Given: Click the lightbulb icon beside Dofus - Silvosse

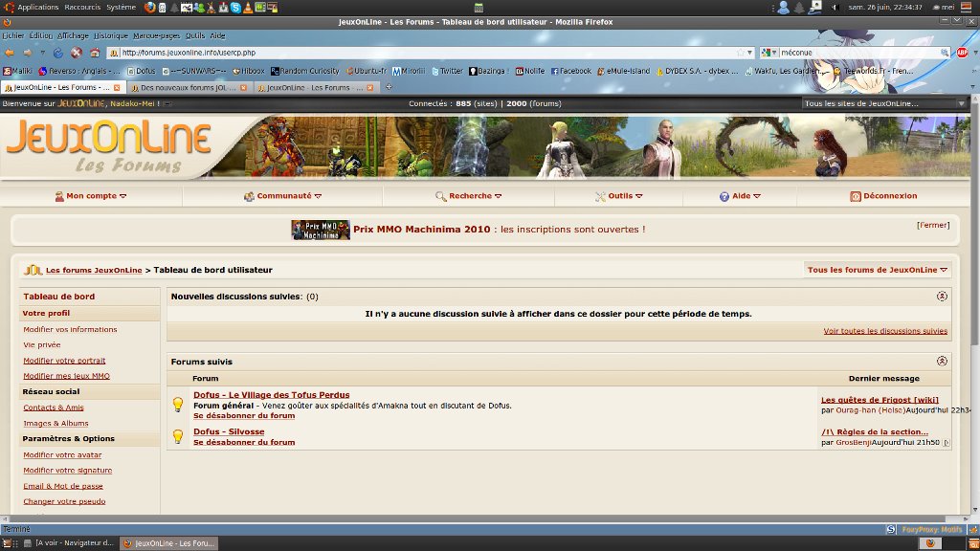Looking at the screenshot, I should [x=178, y=436].
